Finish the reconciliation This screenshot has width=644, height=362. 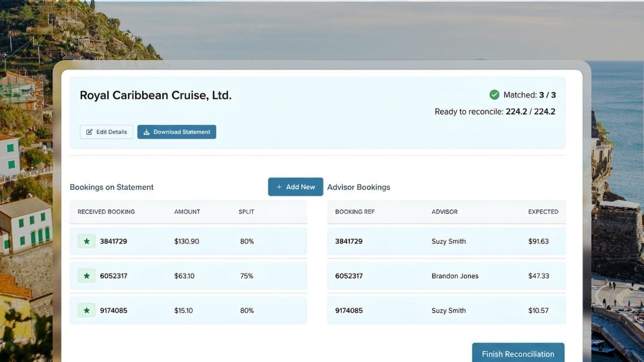[518, 354]
